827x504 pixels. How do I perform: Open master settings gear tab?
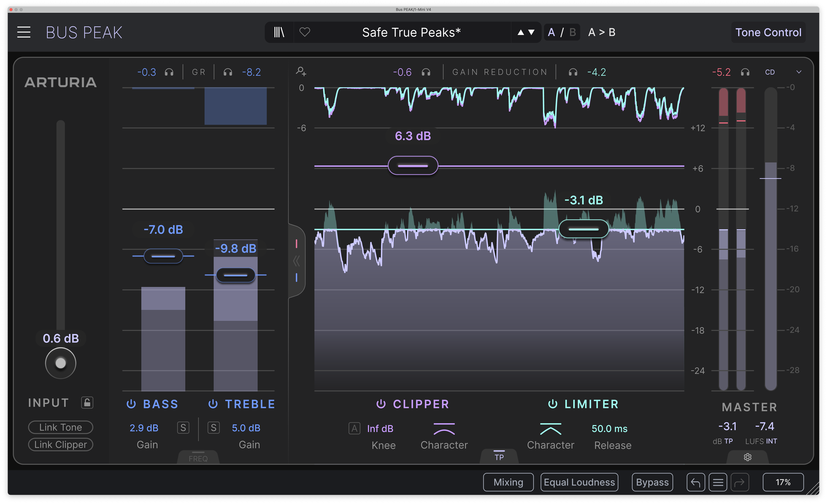tap(747, 457)
